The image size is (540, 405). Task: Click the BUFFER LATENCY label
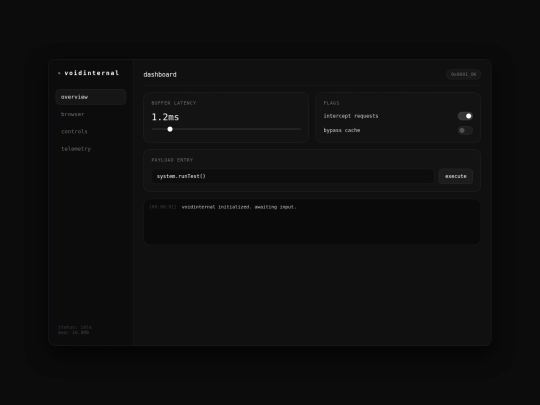pos(174,103)
